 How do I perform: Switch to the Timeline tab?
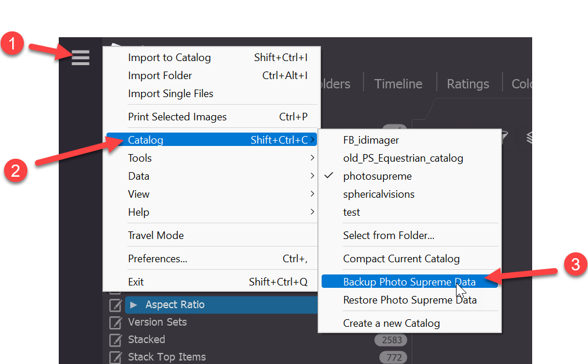(x=398, y=84)
